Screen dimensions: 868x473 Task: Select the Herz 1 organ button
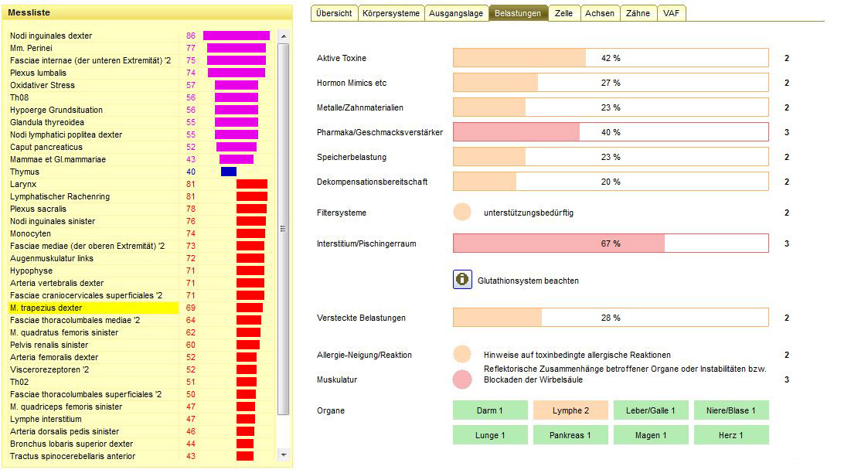click(731, 435)
